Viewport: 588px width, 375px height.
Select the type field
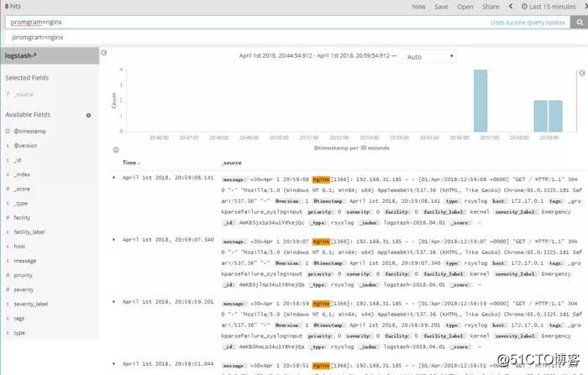coord(19,333)
